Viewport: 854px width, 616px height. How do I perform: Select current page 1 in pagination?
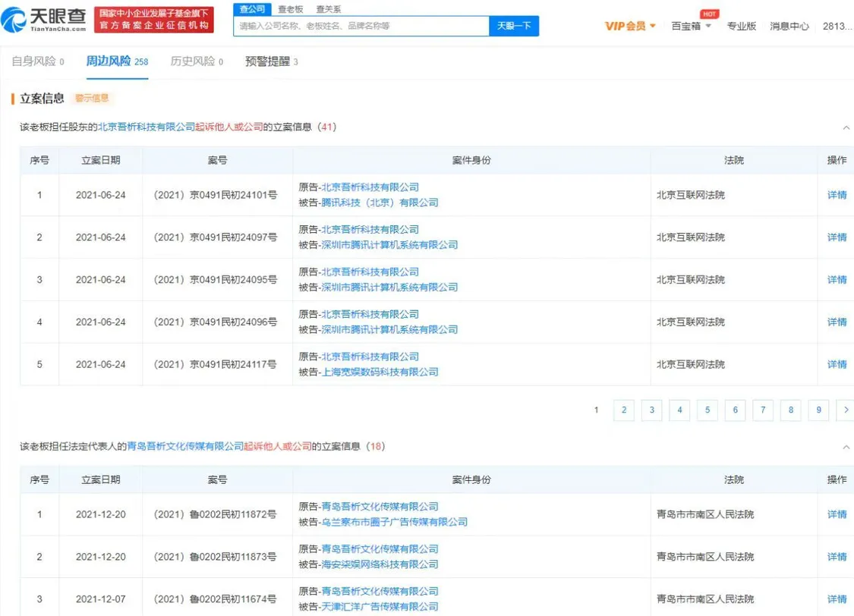[596, 410]
